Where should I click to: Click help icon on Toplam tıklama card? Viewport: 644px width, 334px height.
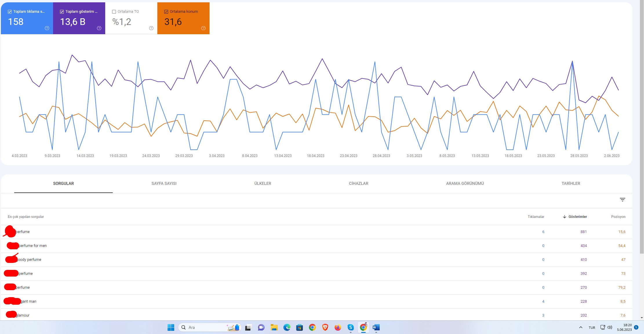(x=47, y=28)
